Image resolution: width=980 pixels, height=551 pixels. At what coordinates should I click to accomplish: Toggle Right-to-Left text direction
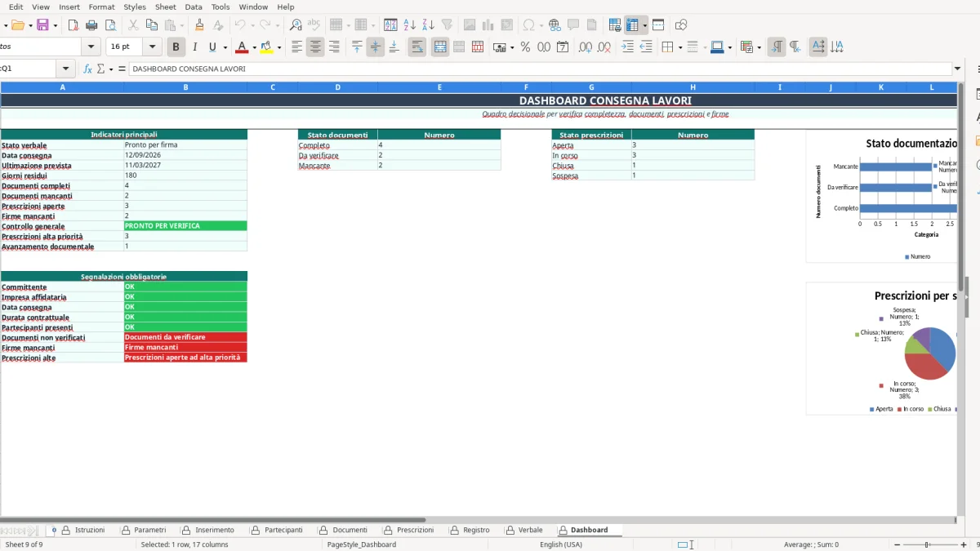[795, 47]
